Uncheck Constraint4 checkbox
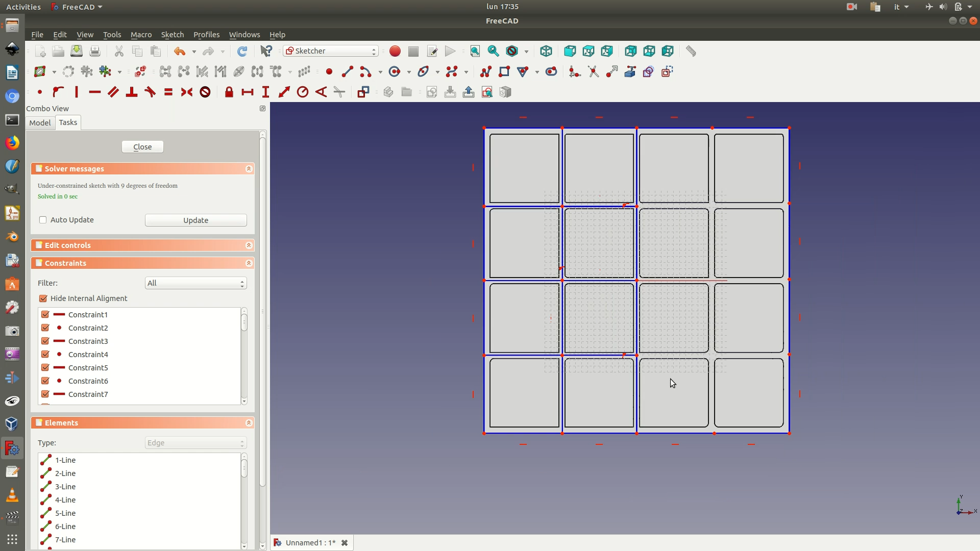980x551 pixels. click(45, 355)
